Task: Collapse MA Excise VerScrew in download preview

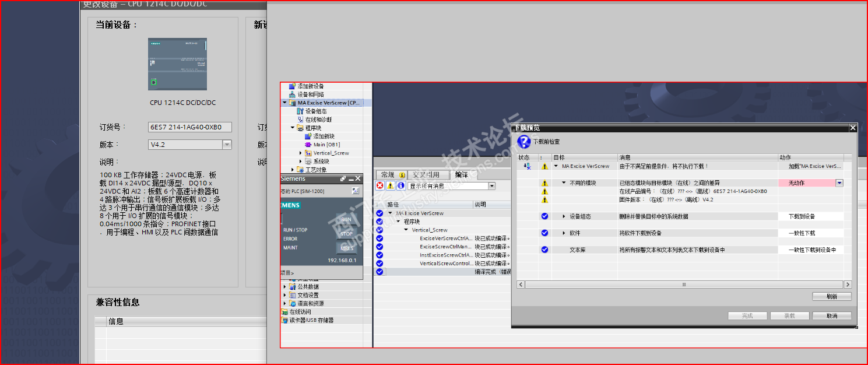Action: point(556,166)
